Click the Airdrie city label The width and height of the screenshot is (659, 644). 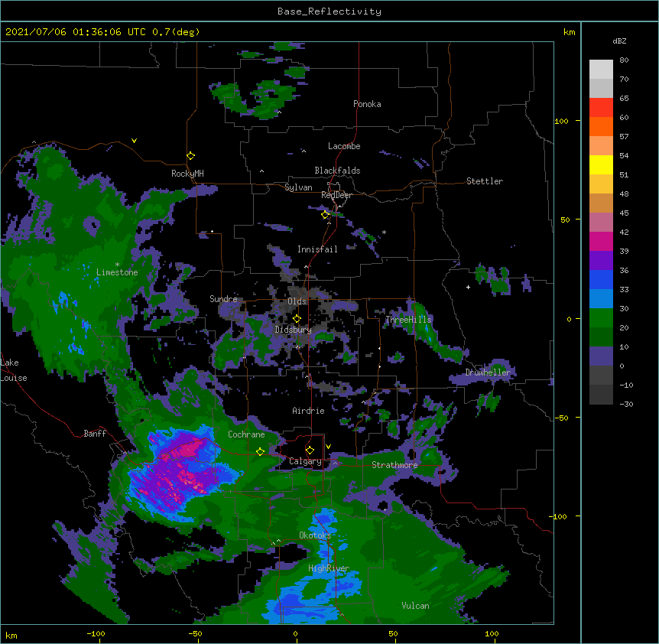[x=309, y=411]
